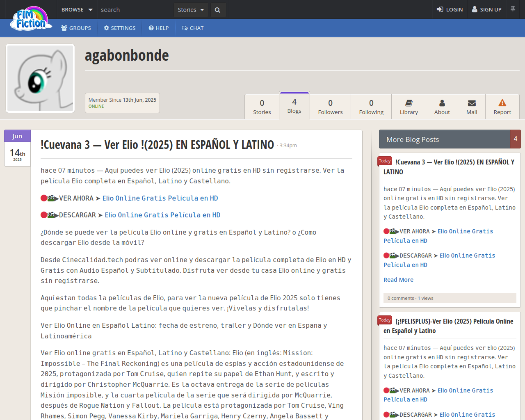Click the 3:34pm timestamp
525x420 pixels.
(288, 146)
